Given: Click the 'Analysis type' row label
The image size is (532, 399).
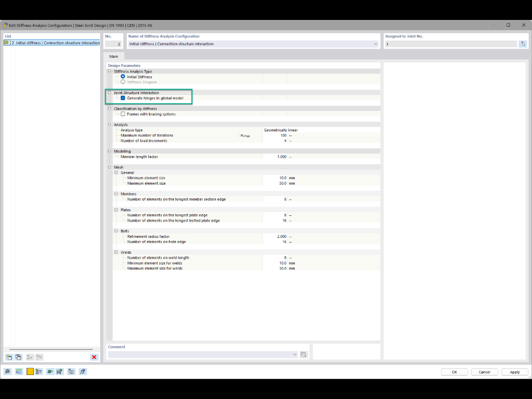Looking at the screenshot, I should (x=131, y=130).
